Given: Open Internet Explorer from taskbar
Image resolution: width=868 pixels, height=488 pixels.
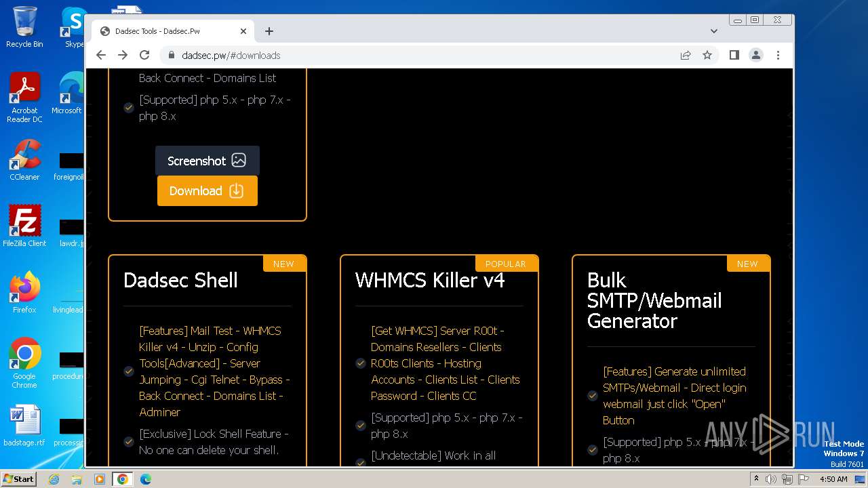Looking at the screenshot, I should (54, 479).
